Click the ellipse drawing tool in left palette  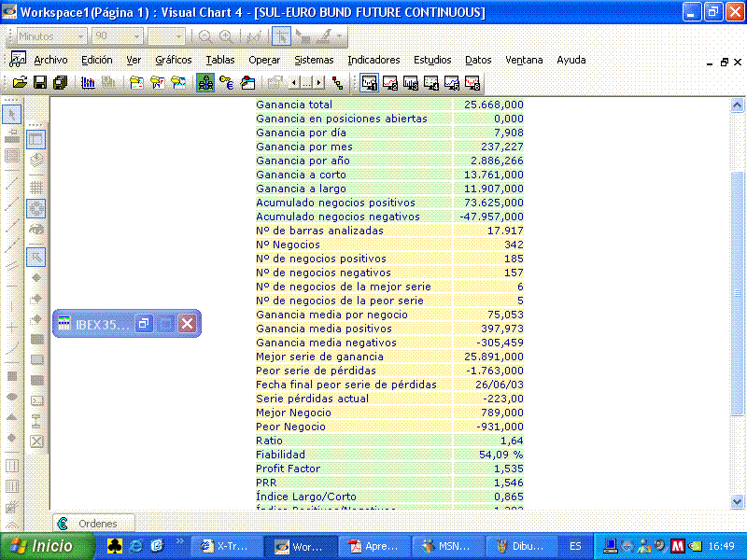tap(12, 396)
